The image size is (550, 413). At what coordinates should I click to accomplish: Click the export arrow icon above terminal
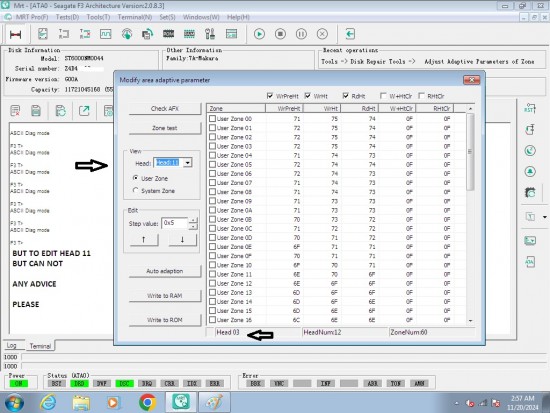point(84,111)
